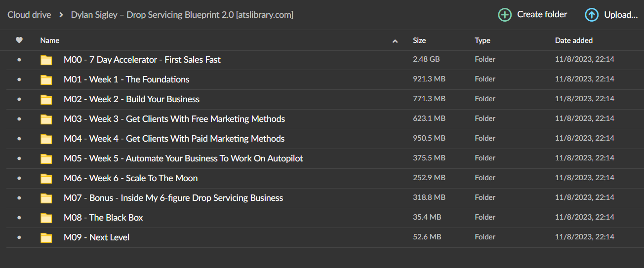
Task: Click the 921.3 MB size value
Action: click(429, 79)
